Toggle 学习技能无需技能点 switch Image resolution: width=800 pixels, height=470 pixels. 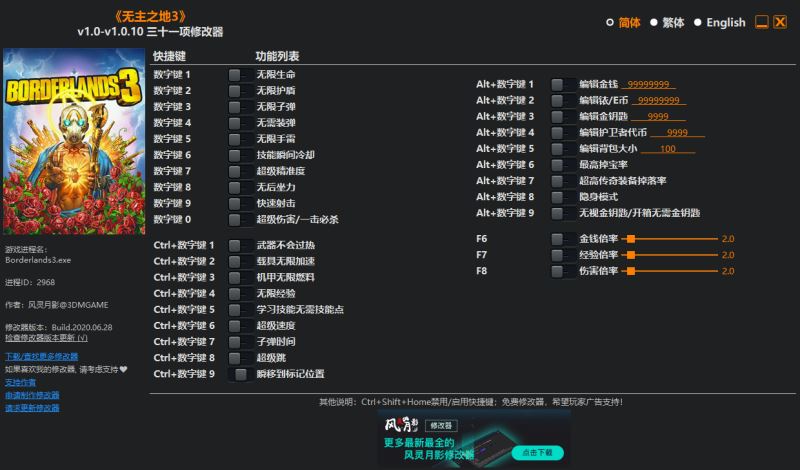point(240,310)
